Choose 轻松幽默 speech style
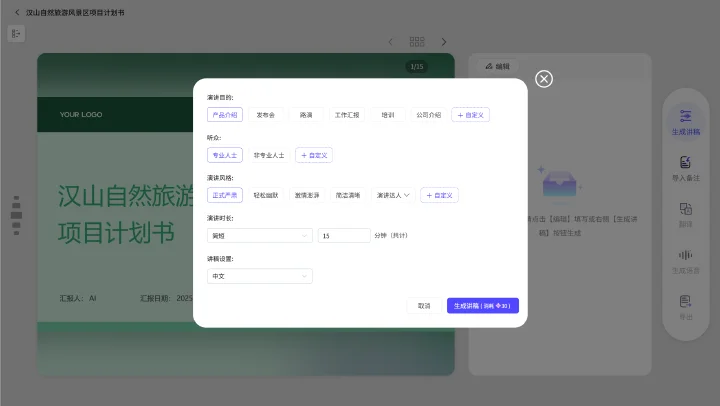Viewport: 720px width, 406px height. 266,195
